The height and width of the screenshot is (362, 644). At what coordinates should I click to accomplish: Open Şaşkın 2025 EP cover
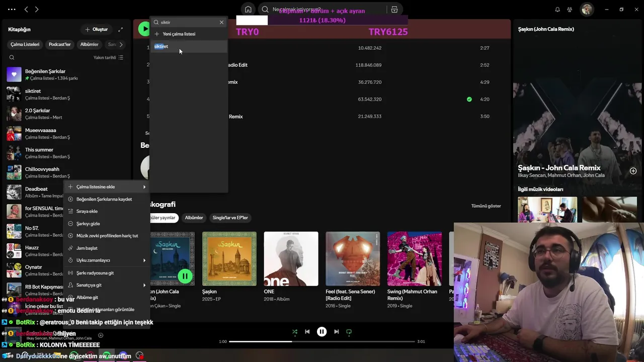(229, 258)
